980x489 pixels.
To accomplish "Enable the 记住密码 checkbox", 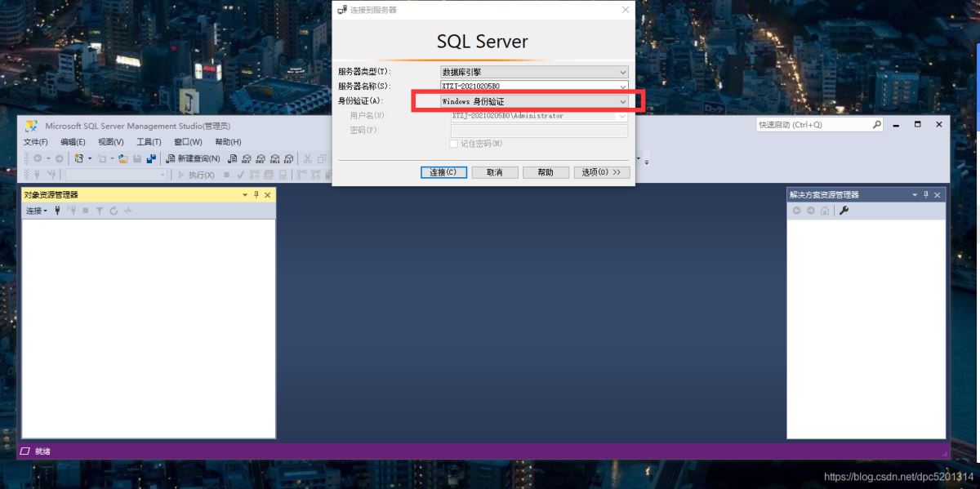I will coord(453,143).
